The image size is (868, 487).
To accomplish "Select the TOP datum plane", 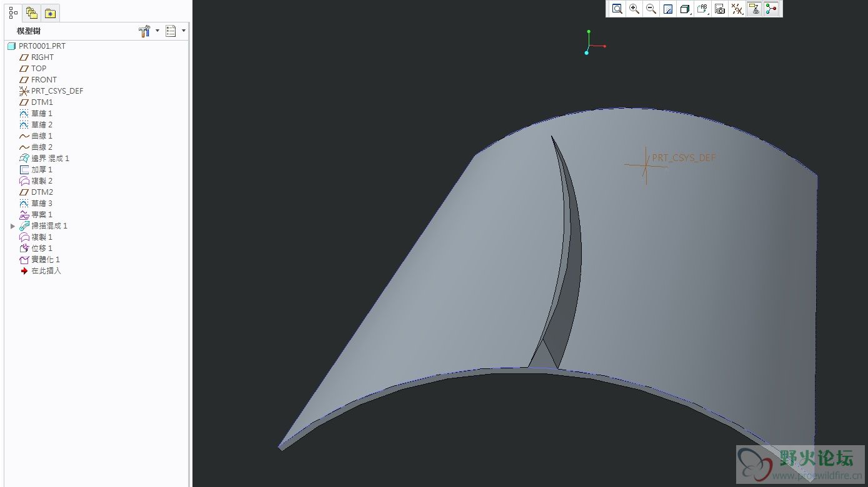I will click(x=33, y=69).
